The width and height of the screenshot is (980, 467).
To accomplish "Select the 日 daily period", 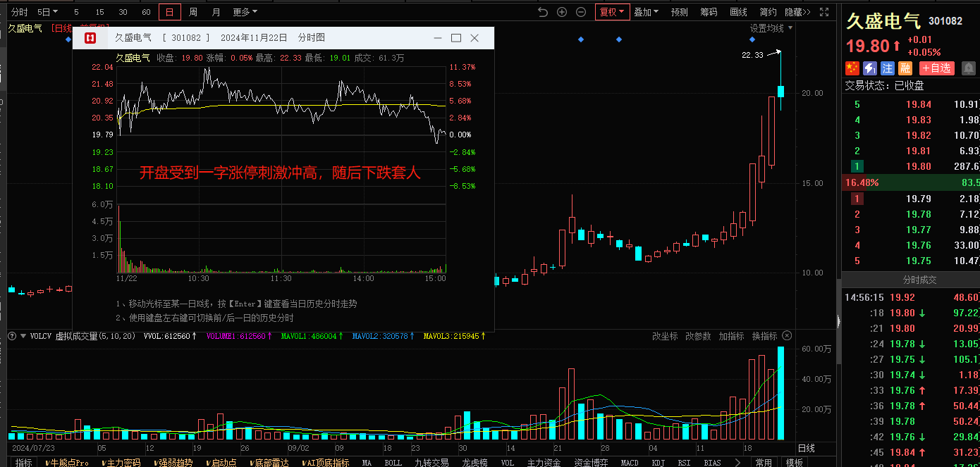I will pyautogui.click(x=169, y=12).
